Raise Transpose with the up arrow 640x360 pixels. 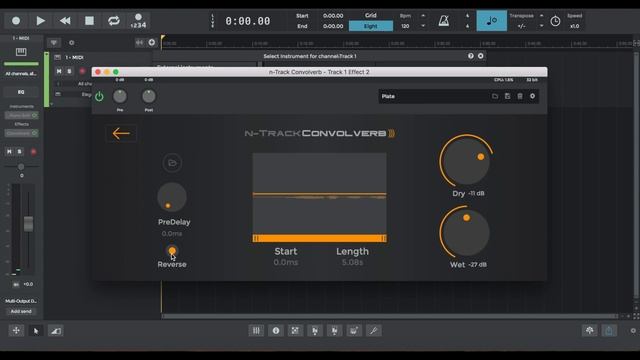[541, 16]
